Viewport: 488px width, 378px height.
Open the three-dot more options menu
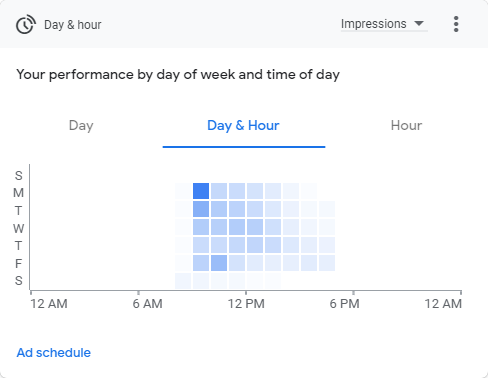[x=456, y=24]
